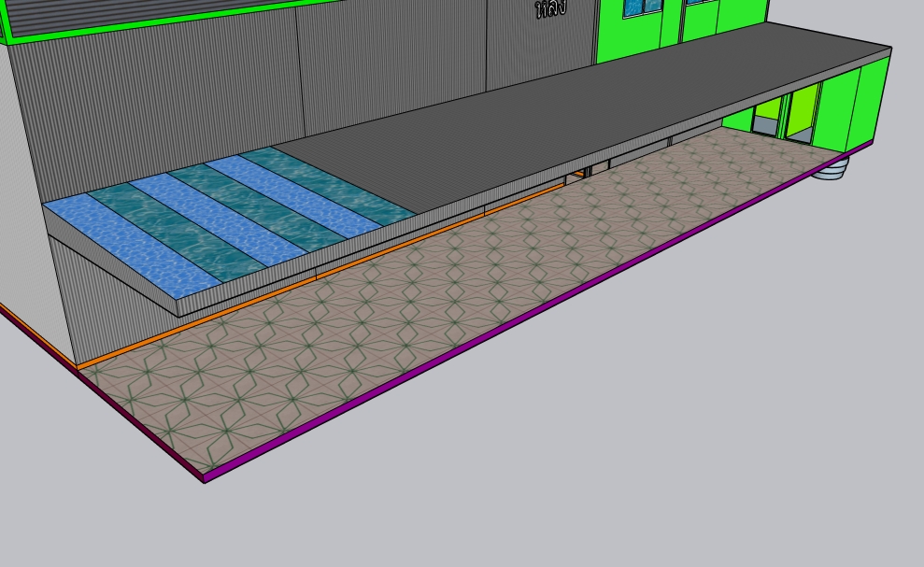Viewport: 924px width, 567px height.
Task: Click the gray water tank under the slab
Action: coord(834,169)
